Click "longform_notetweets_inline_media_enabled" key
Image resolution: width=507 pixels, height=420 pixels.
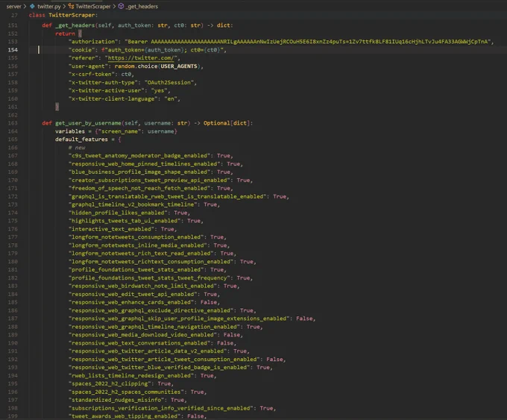pos(138,245)
